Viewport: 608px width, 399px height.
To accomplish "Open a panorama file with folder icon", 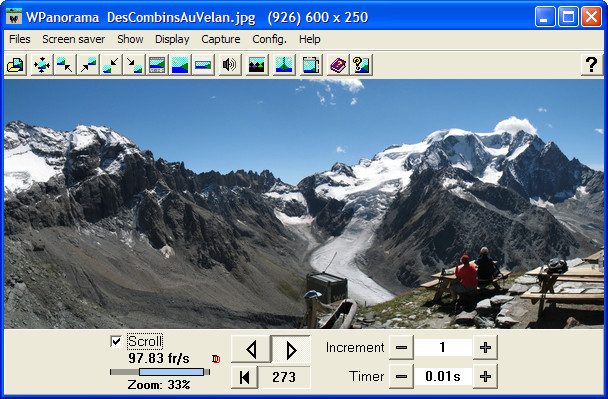I will 15,65.
